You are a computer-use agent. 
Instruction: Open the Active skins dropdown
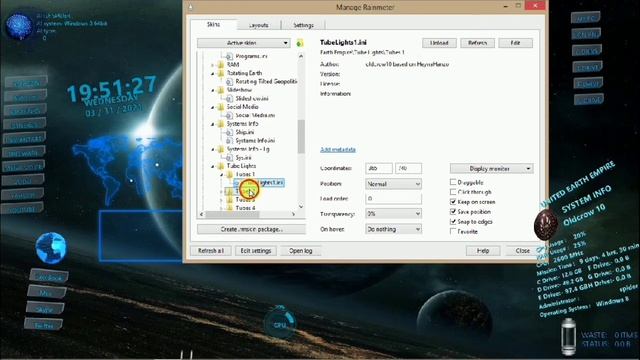[244, 43]
